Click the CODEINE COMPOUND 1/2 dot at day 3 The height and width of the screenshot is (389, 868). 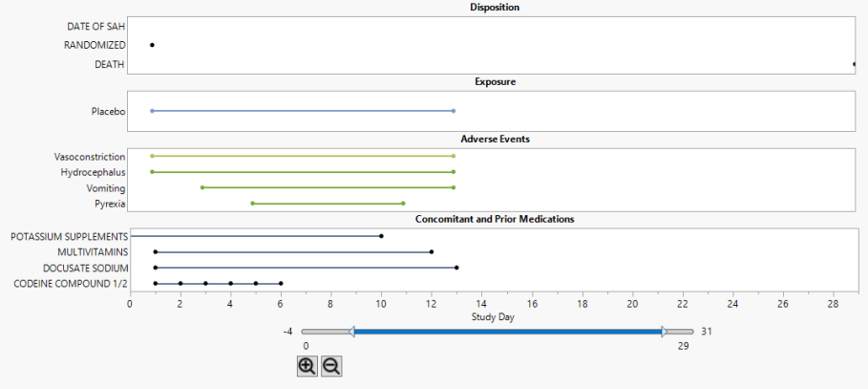[x=205, y=283]
